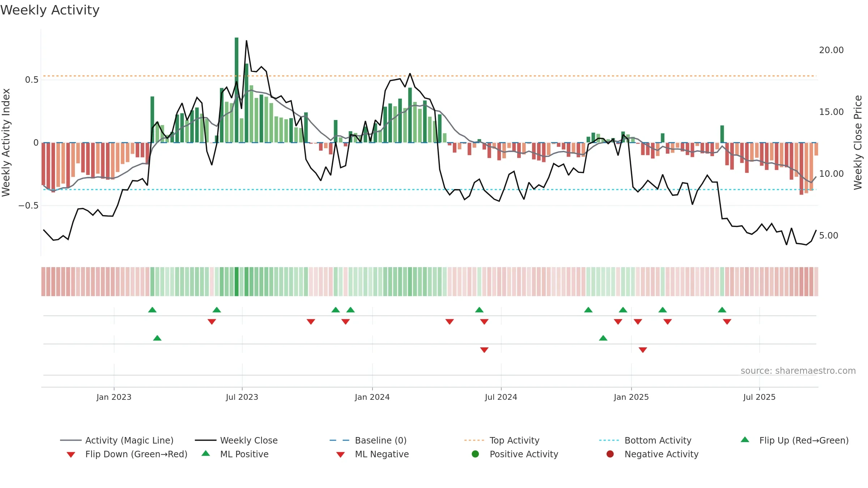Click the Weekly Activity chart title
This screenshot has width=868, height=488.
(x=50, y=10)
